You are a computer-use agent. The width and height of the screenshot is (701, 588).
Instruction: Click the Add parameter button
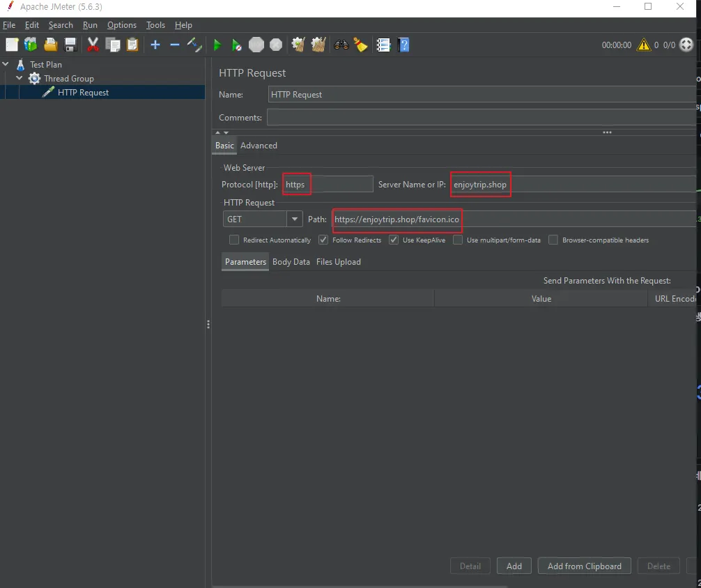[x=514, y=566]
